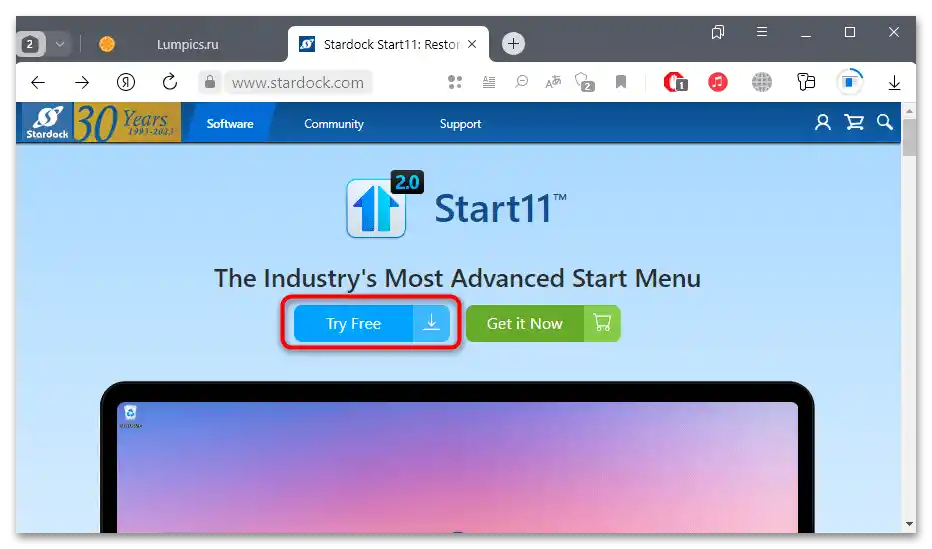Image resolution: width=932 pixels, height=549 pixels.
Task: Go back with the browser back arrow
Action: click(x=38, y=83)
